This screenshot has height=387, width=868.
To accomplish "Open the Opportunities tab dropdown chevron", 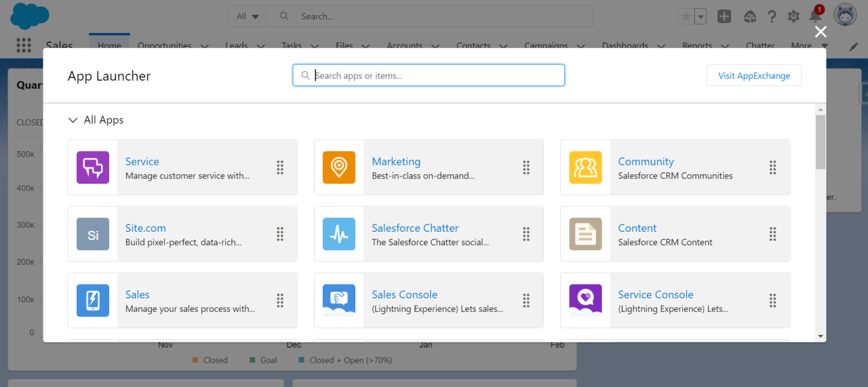I will [x=205, y=46].
